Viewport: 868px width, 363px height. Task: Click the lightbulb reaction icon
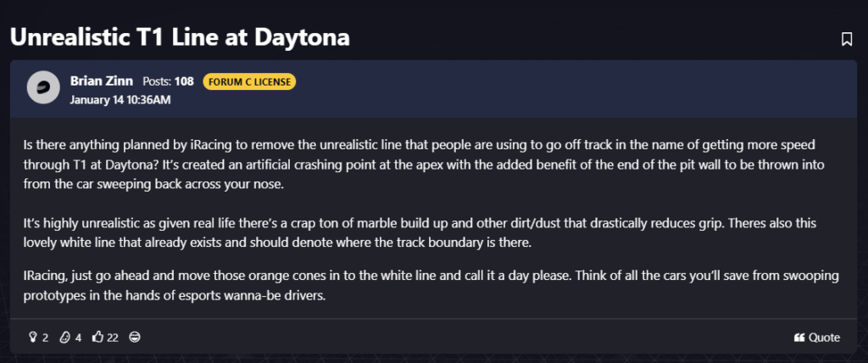click(33, 337)
